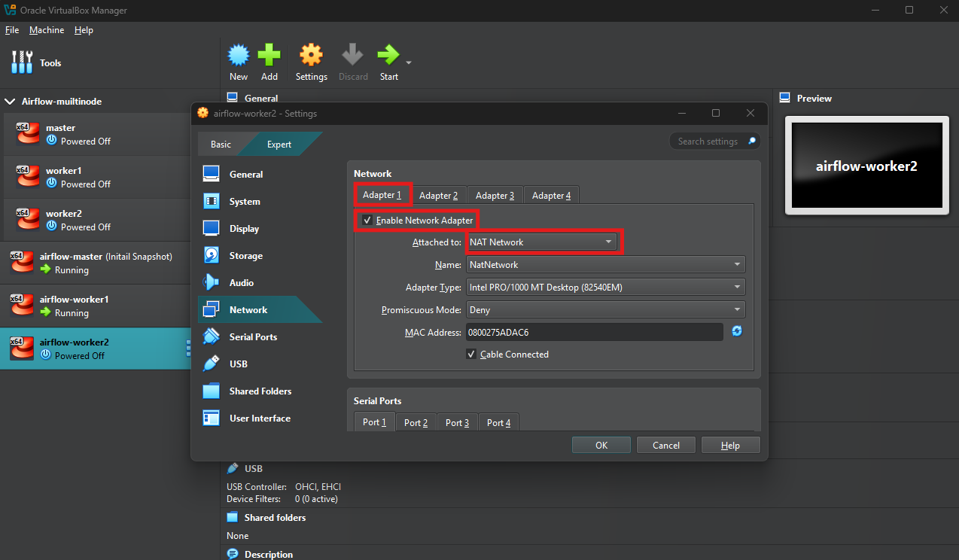Switch to Expert settings mode
The width and height of the screenshot is (959, 560).
pyautogui.click(x=279, y=144)
